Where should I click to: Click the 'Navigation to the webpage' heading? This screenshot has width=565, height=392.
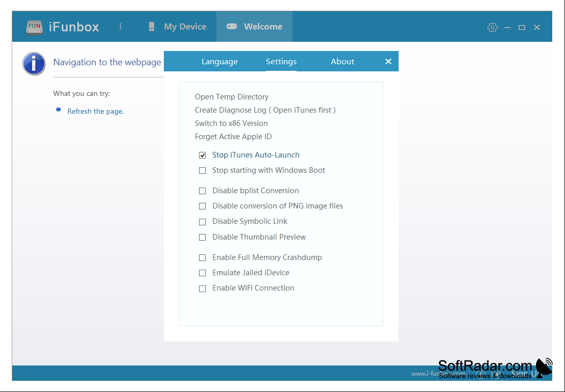(107, 62)
